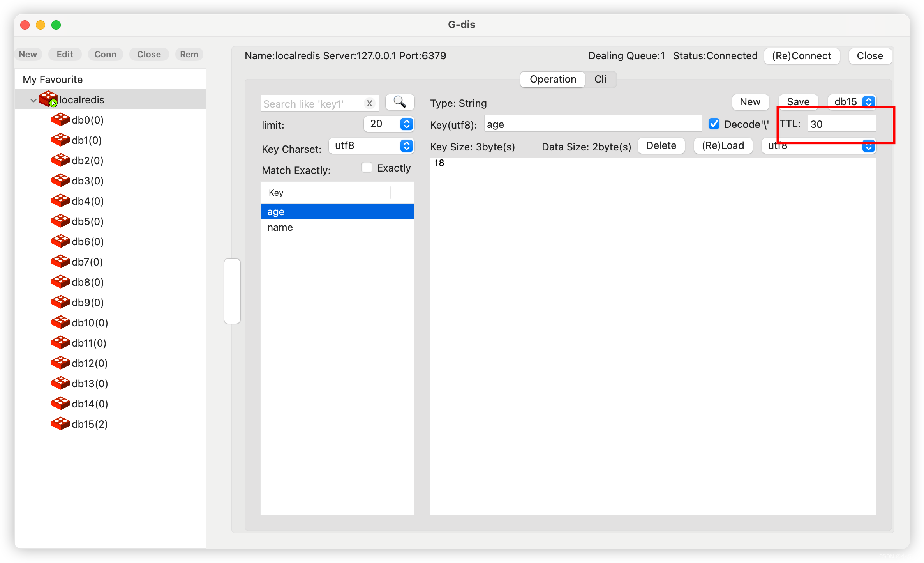The width and height of the screenshot is (924, 563).
Task: Click New in the connection toolbar
Action: click(x=28, y=54)
